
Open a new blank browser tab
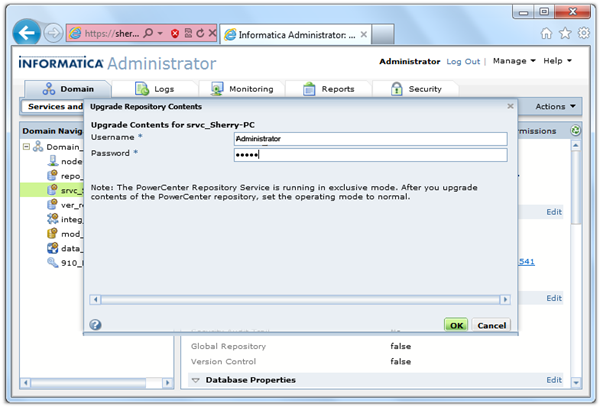click(x=383, y=34)
